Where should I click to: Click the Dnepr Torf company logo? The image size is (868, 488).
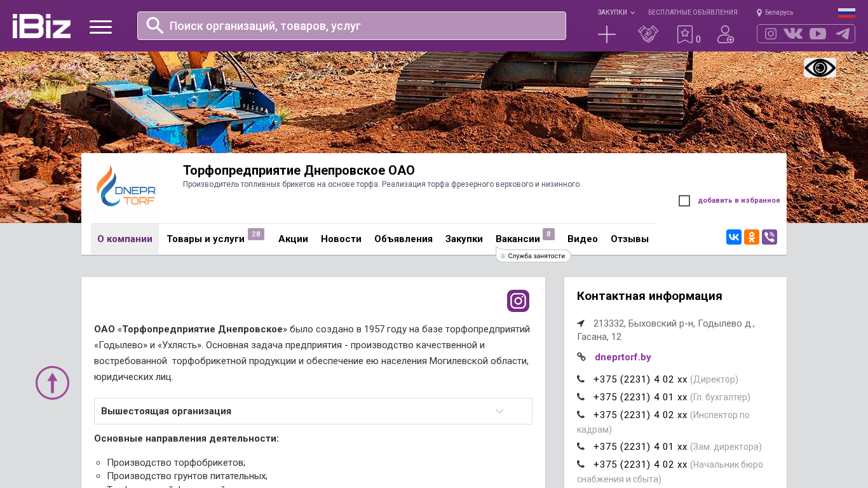tap(125, 186)
